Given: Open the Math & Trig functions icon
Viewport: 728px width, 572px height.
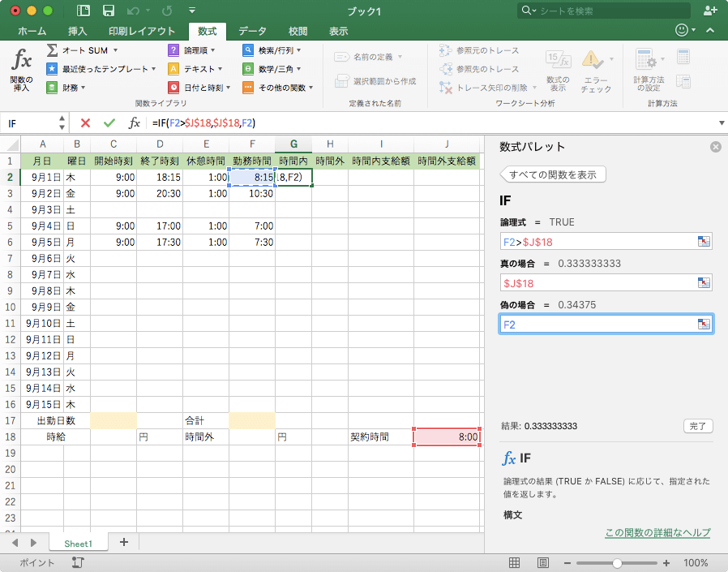Looking at the screenshot, I should [x=248, y=69].
